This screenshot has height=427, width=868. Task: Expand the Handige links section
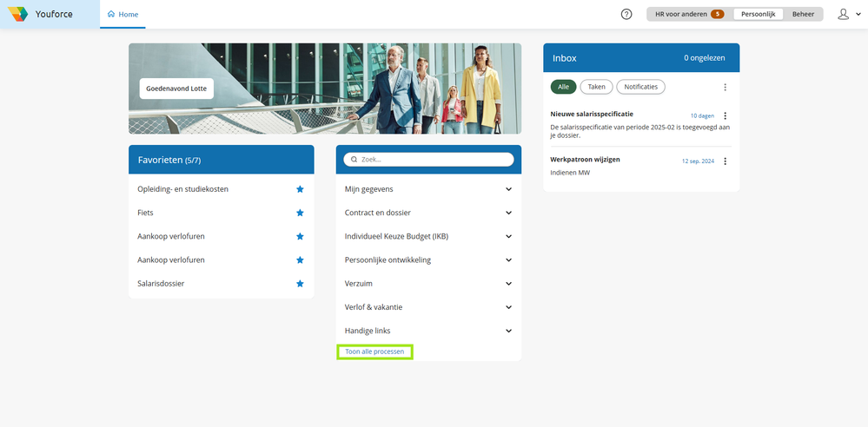[x=428, y=331]
